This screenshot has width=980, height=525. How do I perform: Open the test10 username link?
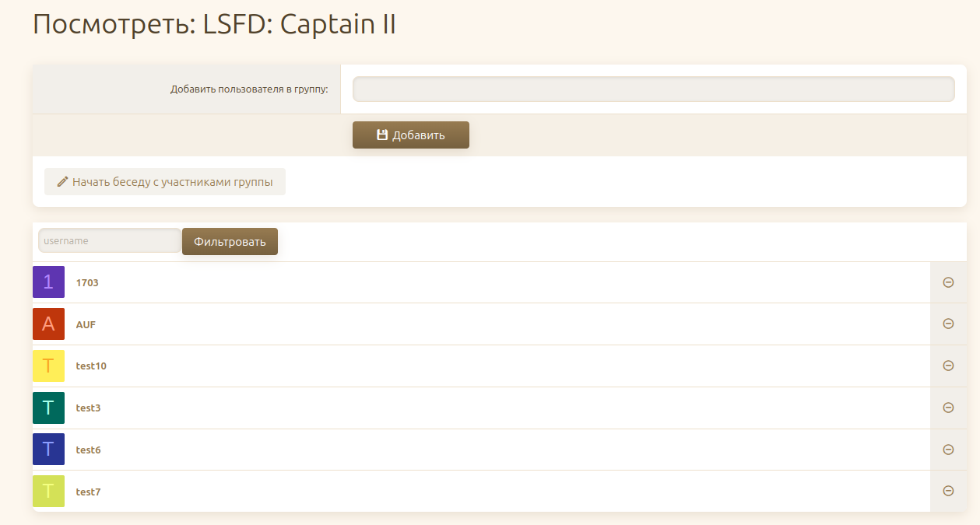[x=91, y=366]
